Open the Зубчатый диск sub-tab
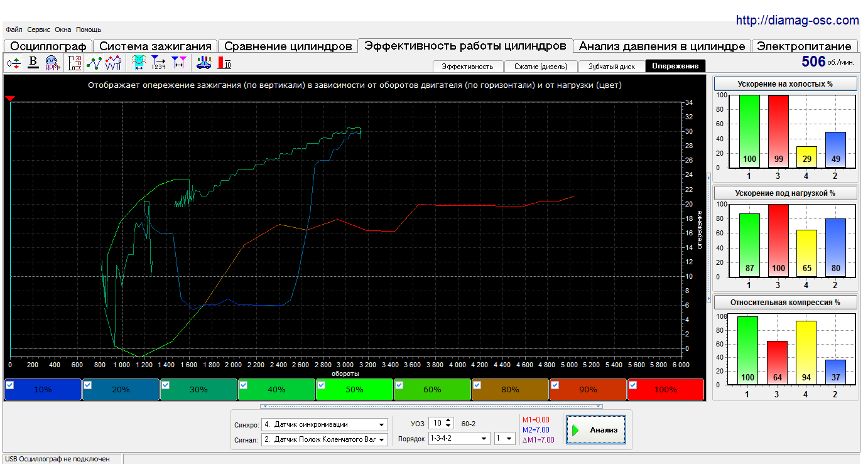Image resolution: width=868 pixels, height=467 pixels. tap(611, 66)
